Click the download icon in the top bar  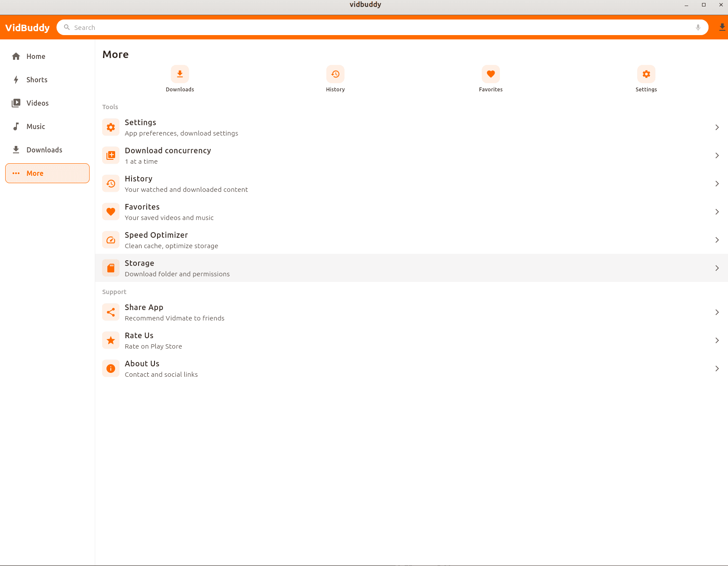tap(722, 27)
